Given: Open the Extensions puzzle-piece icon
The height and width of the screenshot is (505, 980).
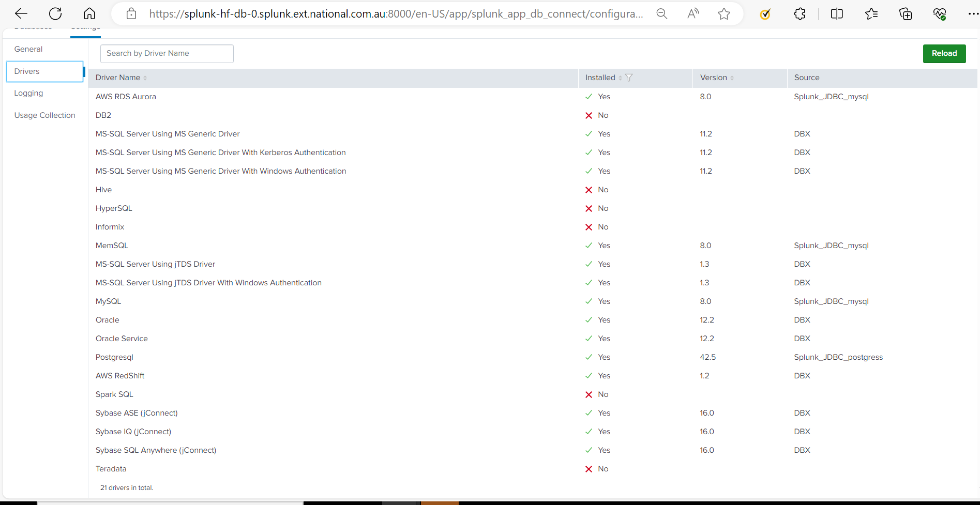Looking at the screenshot, I should 799,14.
